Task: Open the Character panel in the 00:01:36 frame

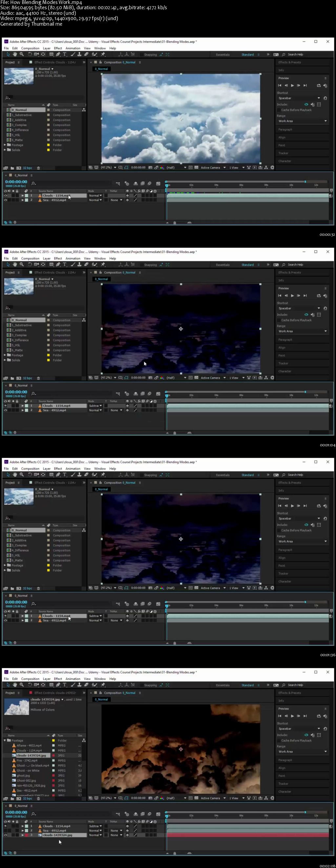Action: tap(285, 582)
